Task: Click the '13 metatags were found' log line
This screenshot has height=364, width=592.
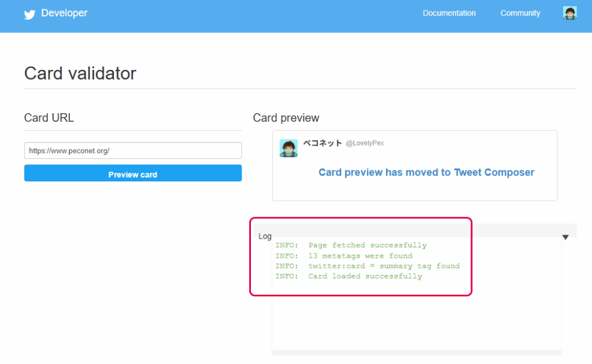Action: point(343,256)
